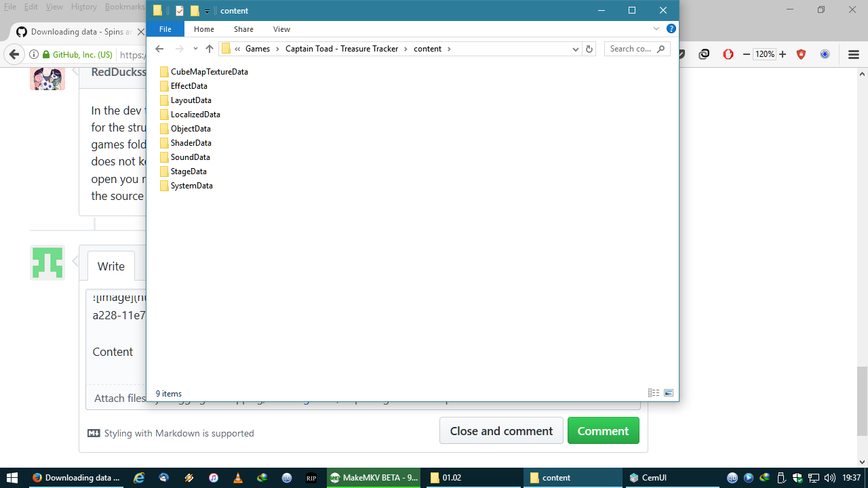
Task: Close the Downloading data browser tab
Action: pos(141,32)
